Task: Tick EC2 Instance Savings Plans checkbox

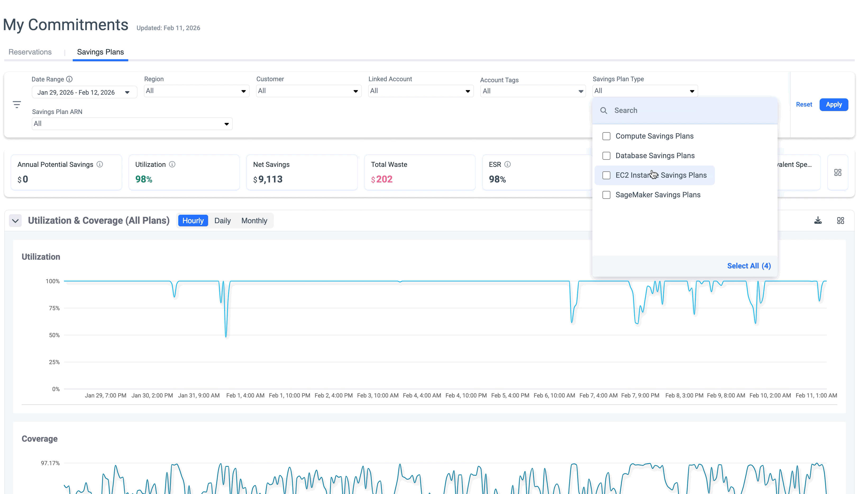Action: tap(606, 175)
